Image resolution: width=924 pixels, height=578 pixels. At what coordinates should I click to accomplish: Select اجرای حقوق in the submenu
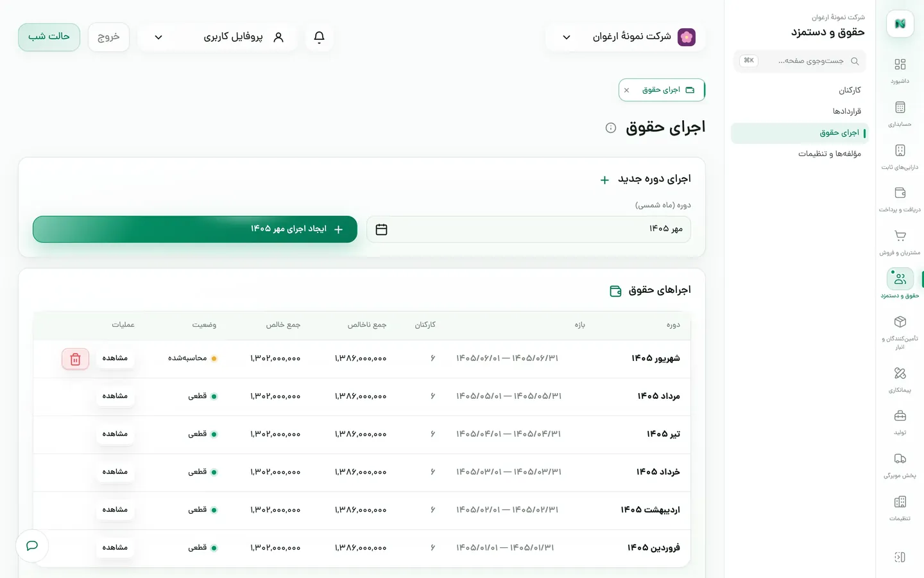800,133
